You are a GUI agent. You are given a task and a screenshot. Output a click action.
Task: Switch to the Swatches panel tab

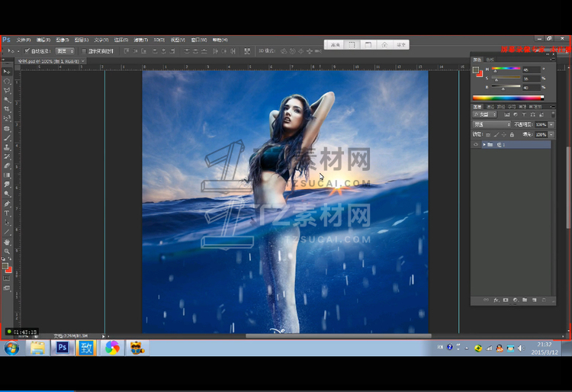[x=490, y=59]
